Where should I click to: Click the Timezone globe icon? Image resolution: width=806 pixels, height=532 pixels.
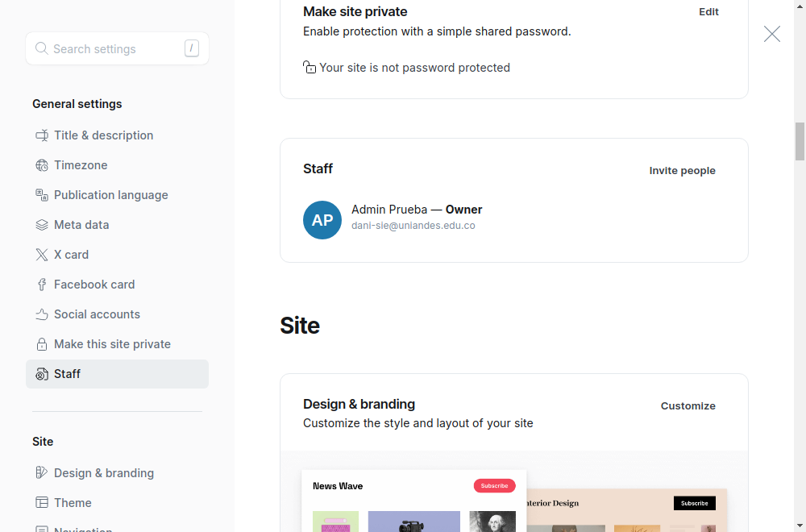point(42,165)
